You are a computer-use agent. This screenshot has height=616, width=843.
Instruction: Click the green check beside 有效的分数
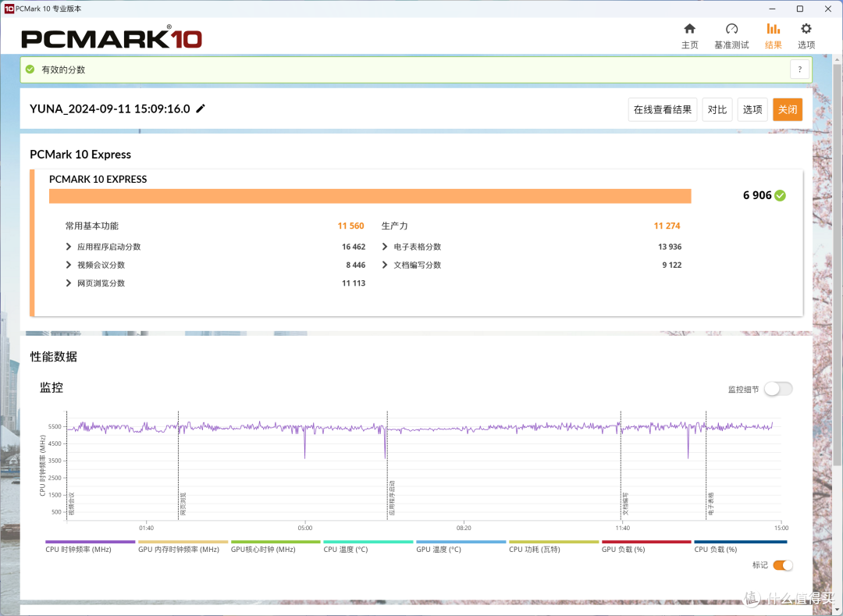[30, 69]
